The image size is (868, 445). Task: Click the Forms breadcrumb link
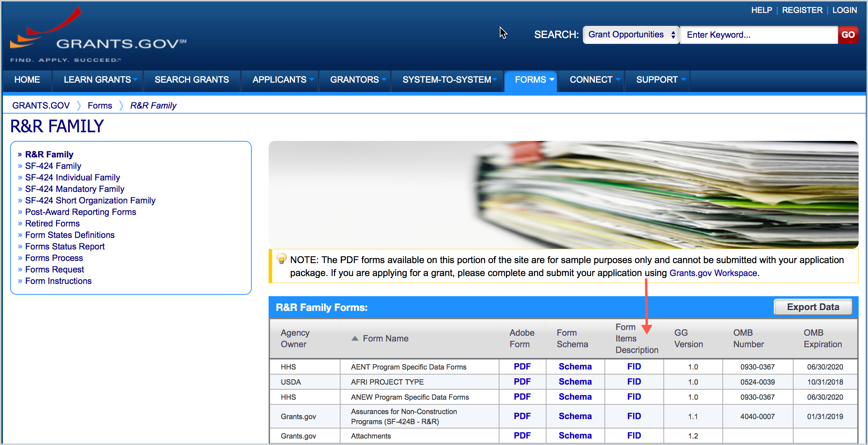pos(100,105)
